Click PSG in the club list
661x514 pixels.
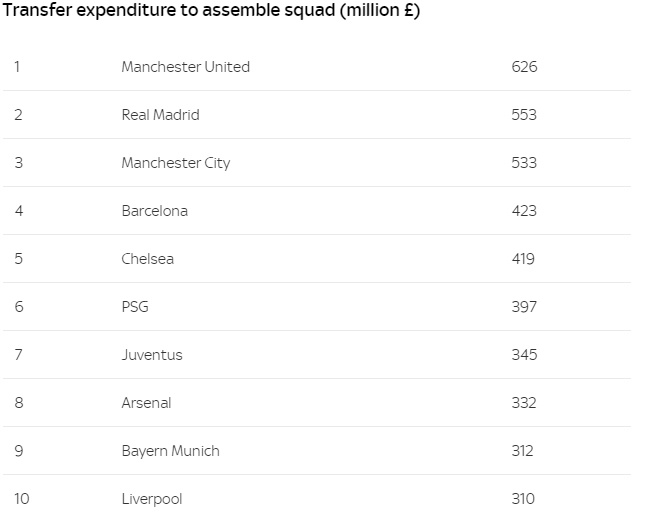click(x=134, y=307)
